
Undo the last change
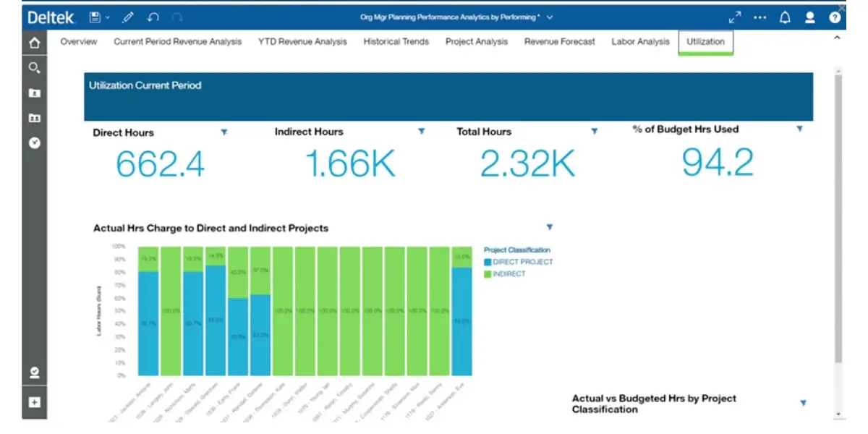[x=153, y=17]
